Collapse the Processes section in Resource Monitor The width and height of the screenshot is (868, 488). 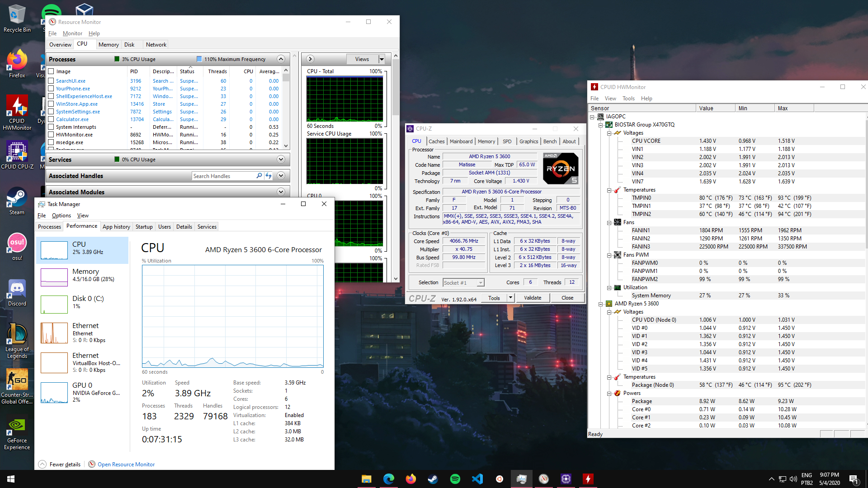point(281,59)
